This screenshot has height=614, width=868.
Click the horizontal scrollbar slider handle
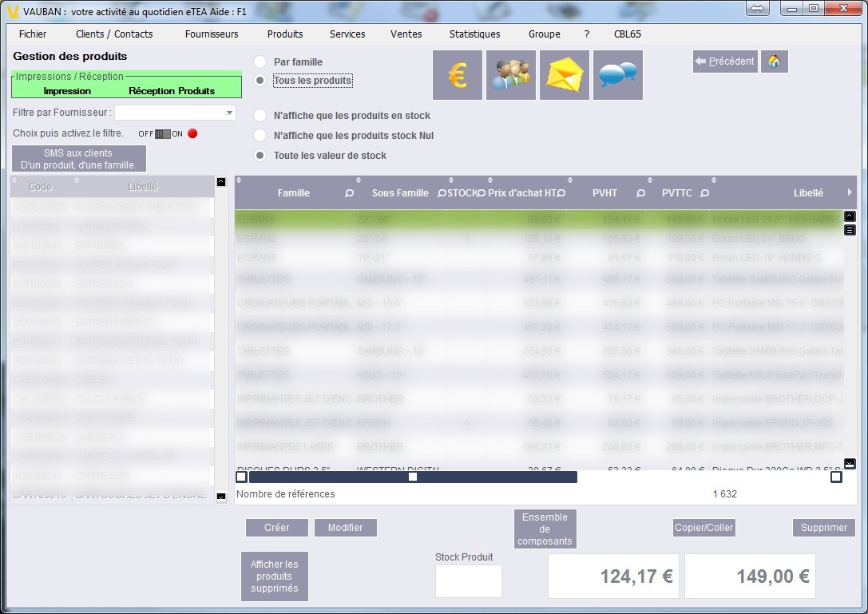pos(413,477)
